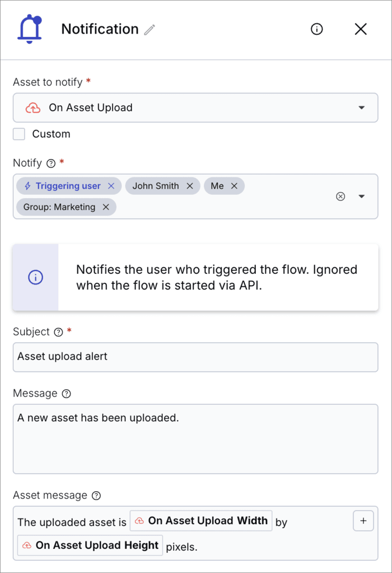Click the Triggering user chip label
This screenshot has width=392, height=573.
[x=68, y=186]
